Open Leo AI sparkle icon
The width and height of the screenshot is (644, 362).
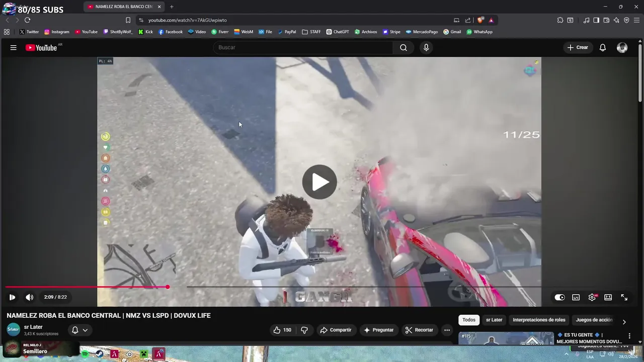click(616, 20)
